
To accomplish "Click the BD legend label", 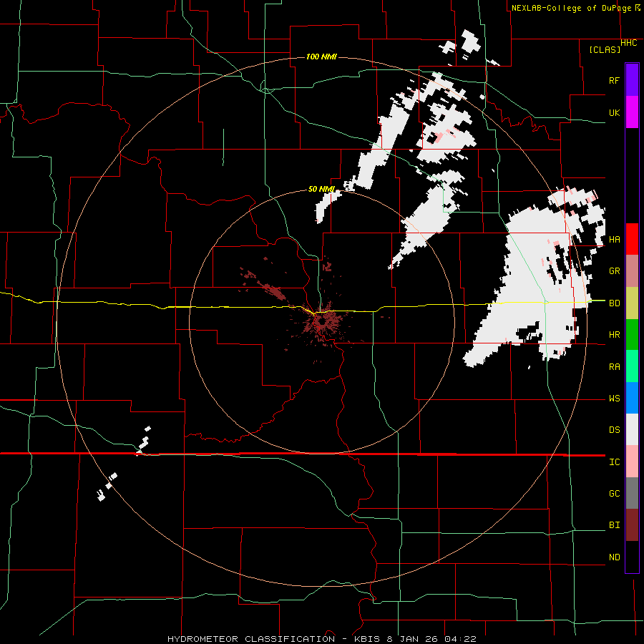I will tap(614, 303).
